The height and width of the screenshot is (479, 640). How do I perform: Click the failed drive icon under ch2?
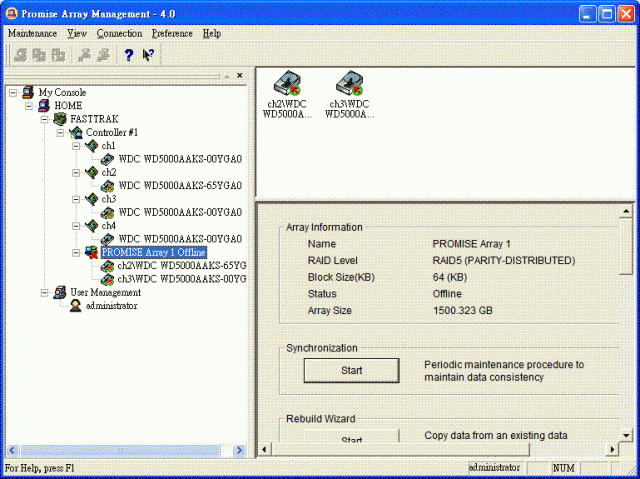point(107,186)
